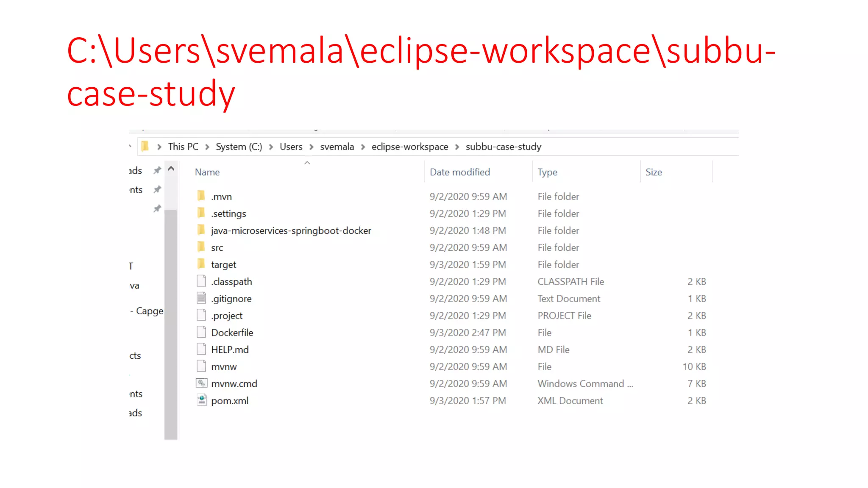Navigate to Users breadcrumb
Image resolution: width=868 pixels, height=488 pixels.
coord(291,147)
